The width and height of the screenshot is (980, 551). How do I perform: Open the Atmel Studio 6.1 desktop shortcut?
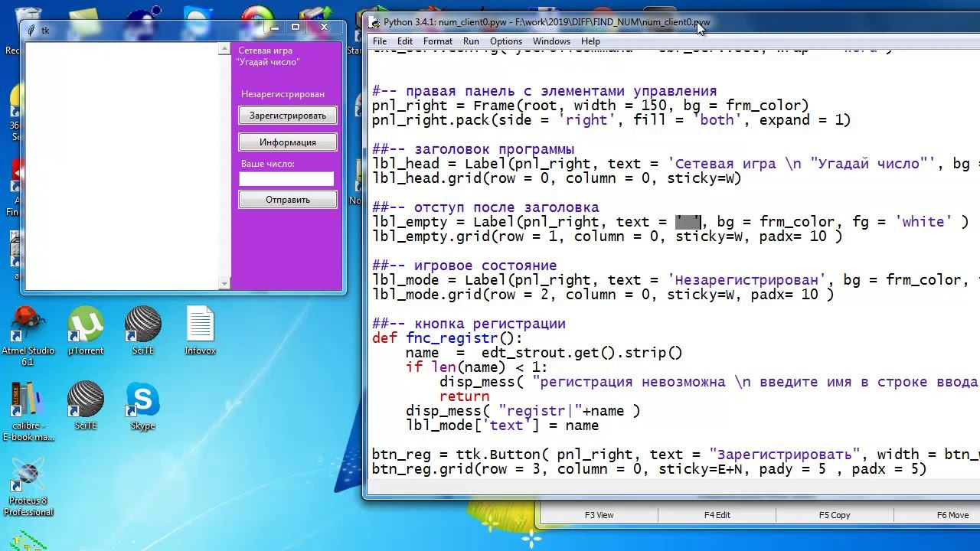coord(28,335)
